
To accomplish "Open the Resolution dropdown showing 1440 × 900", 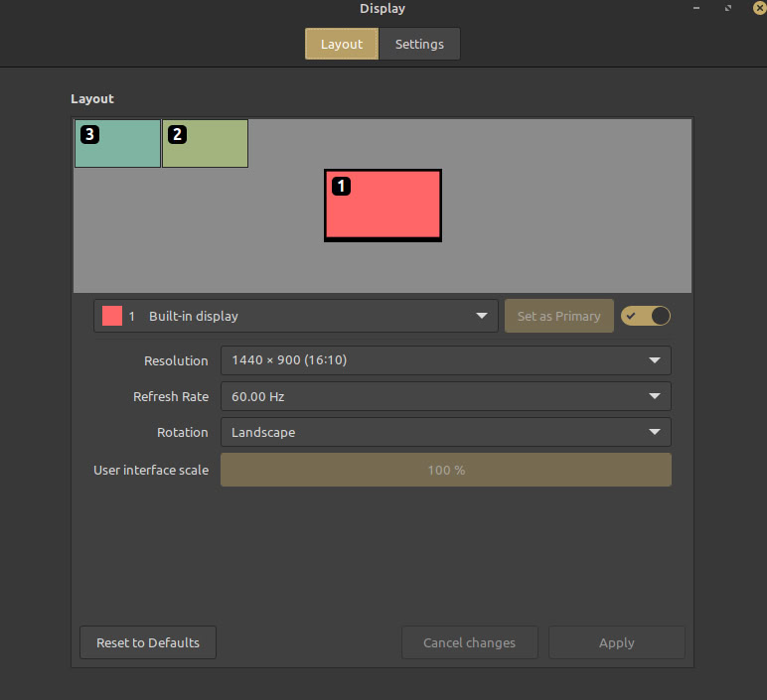I will (x=446, y=360).
